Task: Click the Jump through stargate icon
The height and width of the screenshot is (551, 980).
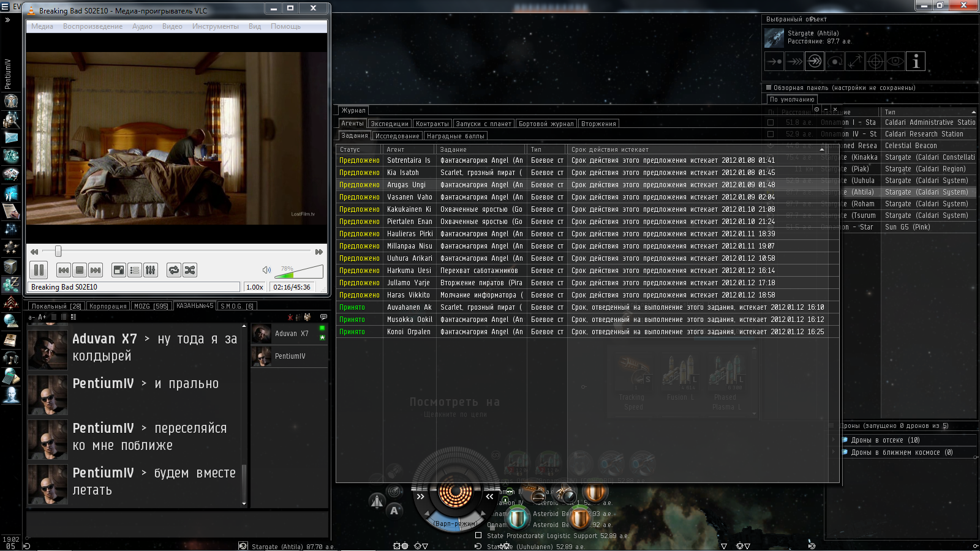Action: pos(815,61)
